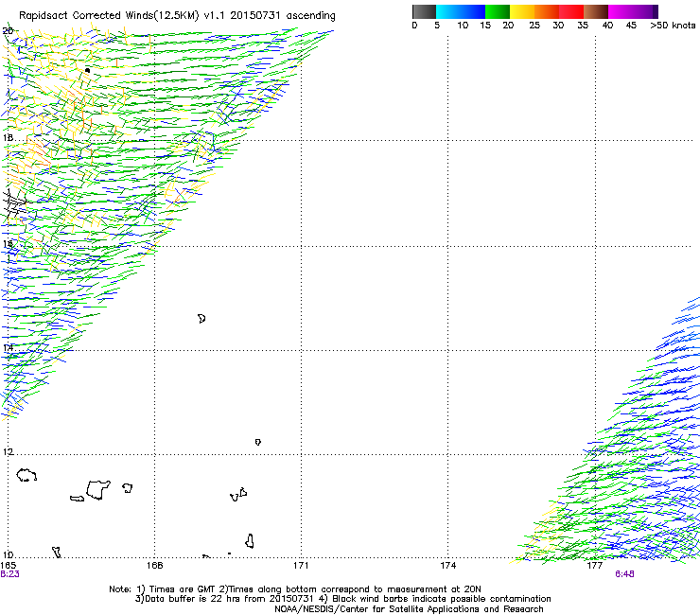700x615 pixels.
Task: Click the purple '6:48' time label
Action: click(624, 574)
